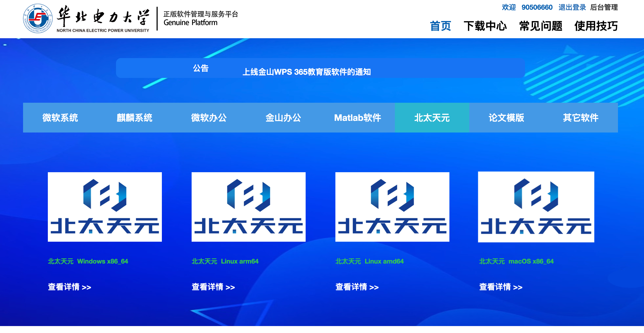The height and width of the screenshot is (333, 644).
Task: Click the North China Electric Power University logo
Action: click(86, 19)
